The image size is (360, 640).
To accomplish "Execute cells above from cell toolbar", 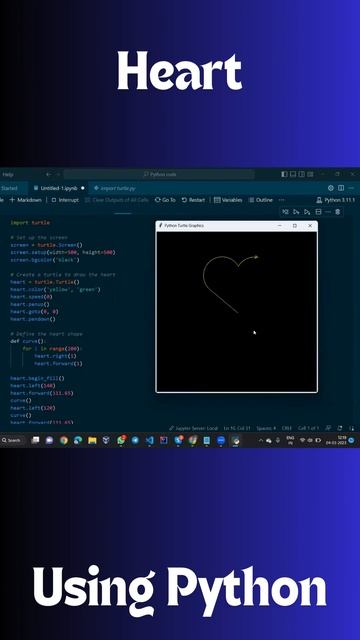I will 296,212.
